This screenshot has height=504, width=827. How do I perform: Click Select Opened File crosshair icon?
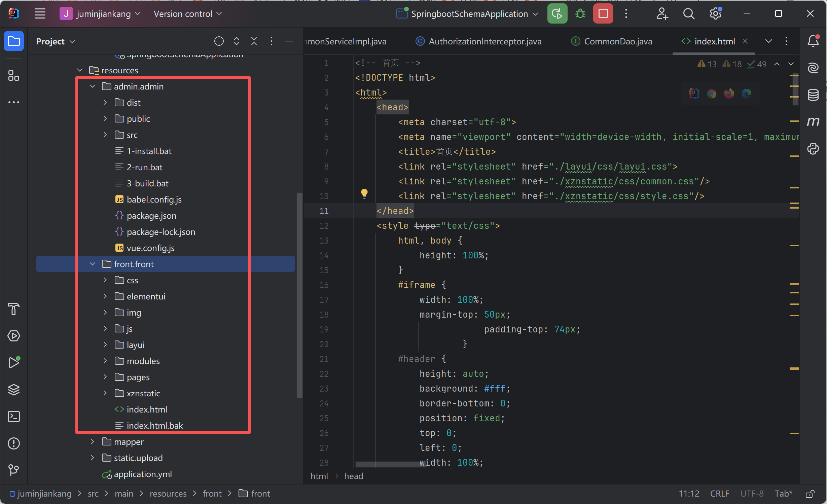coord(219,41)
